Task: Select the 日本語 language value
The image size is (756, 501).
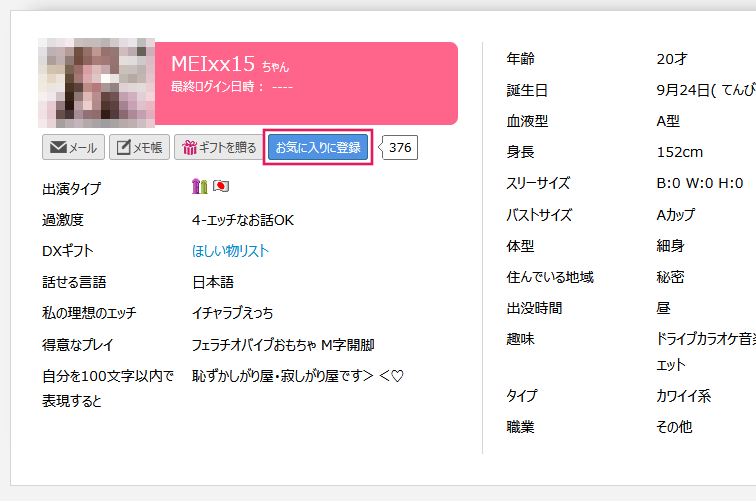Action: [x=212, y=282]
